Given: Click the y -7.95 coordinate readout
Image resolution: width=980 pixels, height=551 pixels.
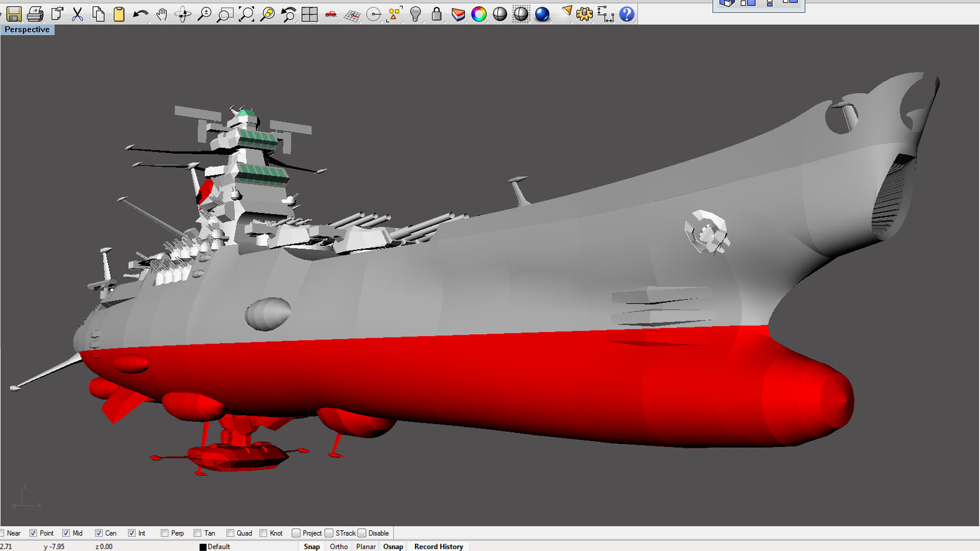Looking at the screenshot, I should click(x=54, y=546).
